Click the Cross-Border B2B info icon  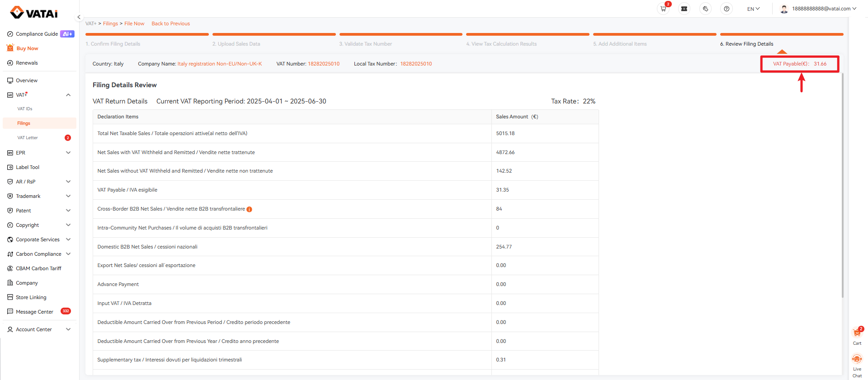249,209
